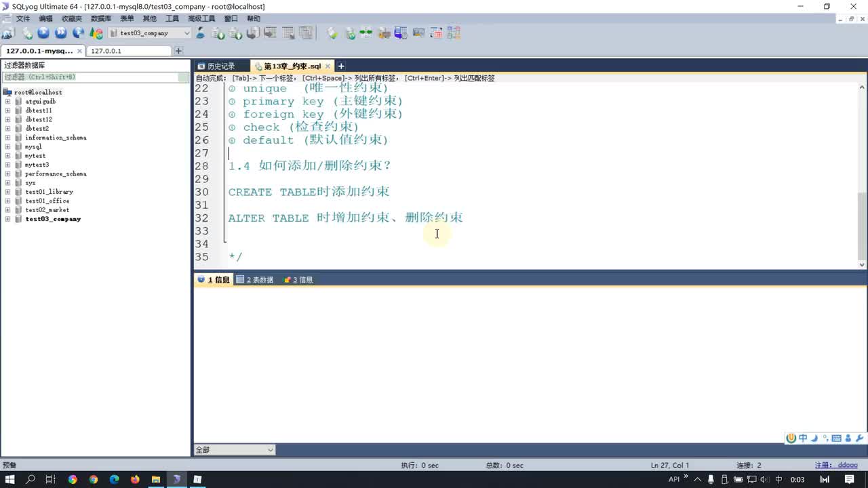This screenshot has width=868, height=488.
Task: Close the 127.0.0.1-mysql connection tab
Action: [80, 51]
